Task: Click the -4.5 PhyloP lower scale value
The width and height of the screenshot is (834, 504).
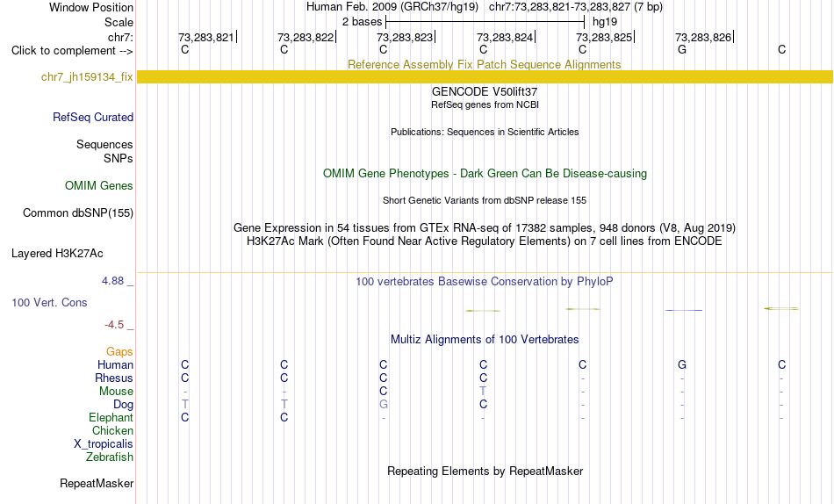Action: tap(114, 325)
